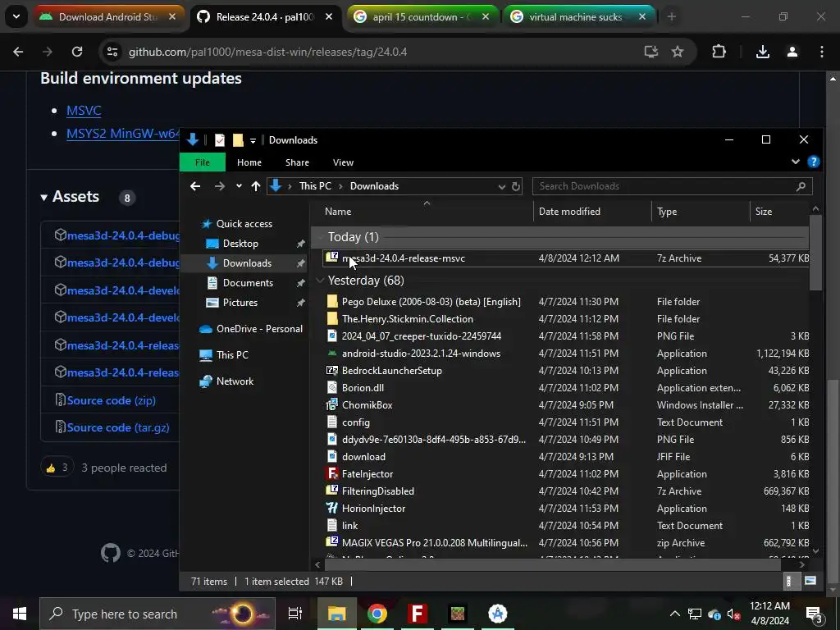The image size is (840, 630).
Task: Click the Search Downloads field
Action: [673, 186]
